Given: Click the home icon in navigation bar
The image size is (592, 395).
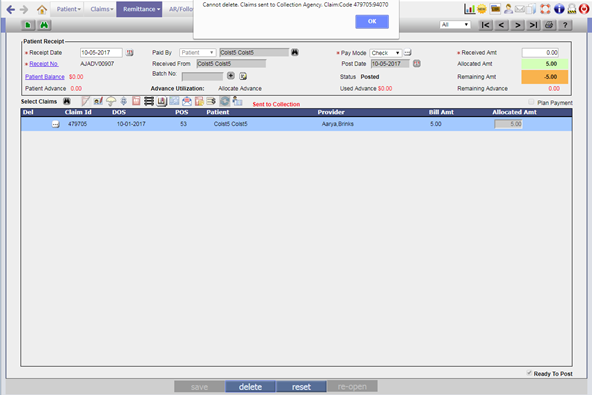Looking at the screenshot, I should pyautogui.click(x=42, y=9).
